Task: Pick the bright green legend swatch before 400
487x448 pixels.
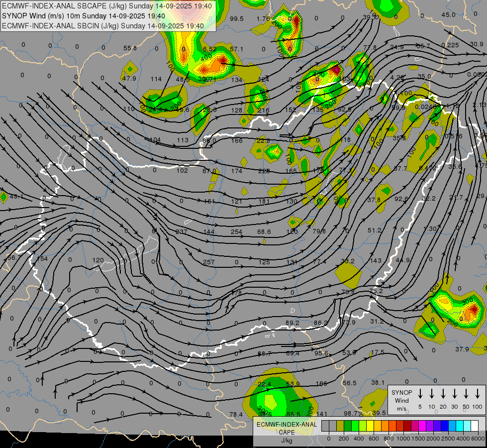Action: (x=355, y=426)
